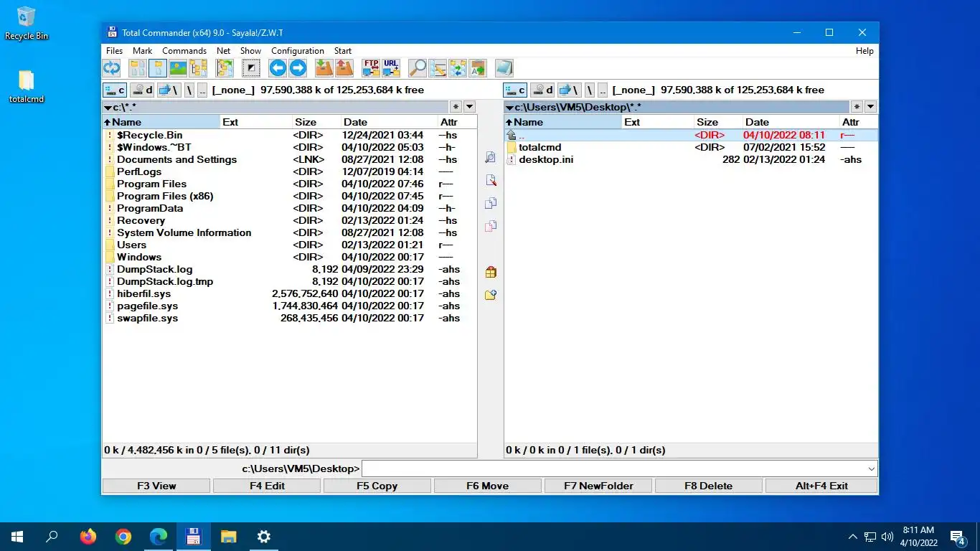The image size is (980, 551).
Task: Toggle the full details view button
Action: pos(158,68)
